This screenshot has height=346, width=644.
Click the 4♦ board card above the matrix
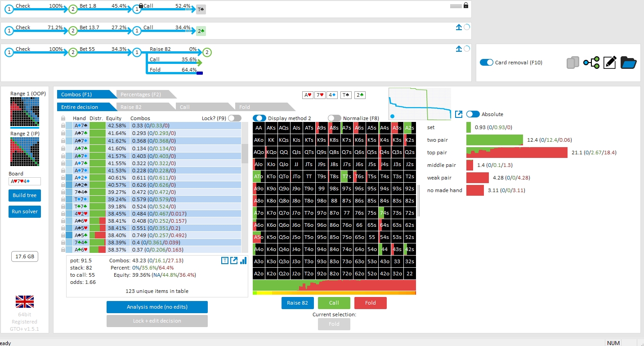(332, 95)
